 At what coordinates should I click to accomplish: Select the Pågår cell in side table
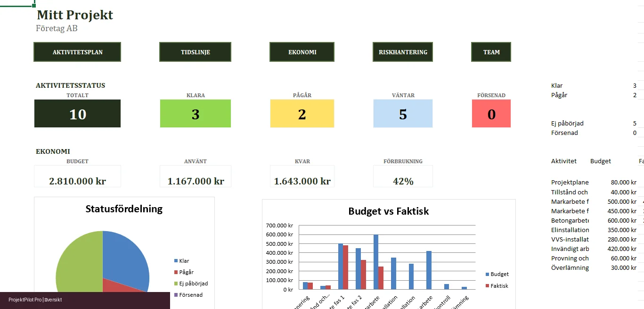[559, 95]
